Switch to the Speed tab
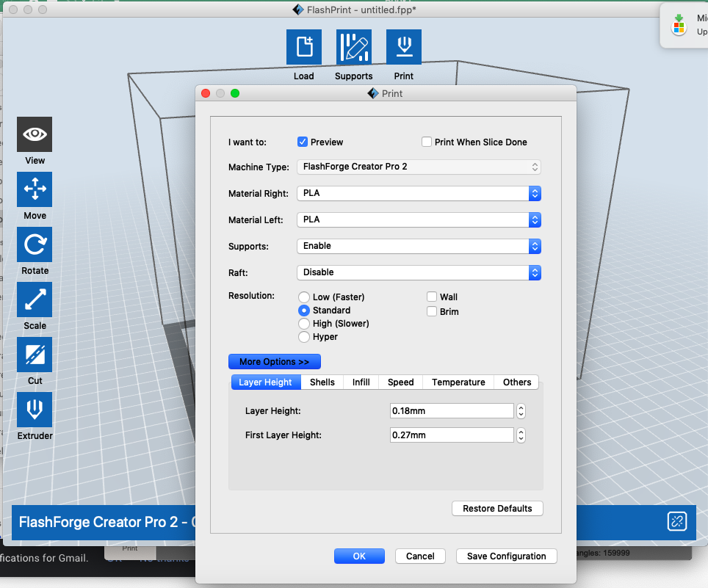The height and width of the screenshot is (588, 708). point(400,382)
